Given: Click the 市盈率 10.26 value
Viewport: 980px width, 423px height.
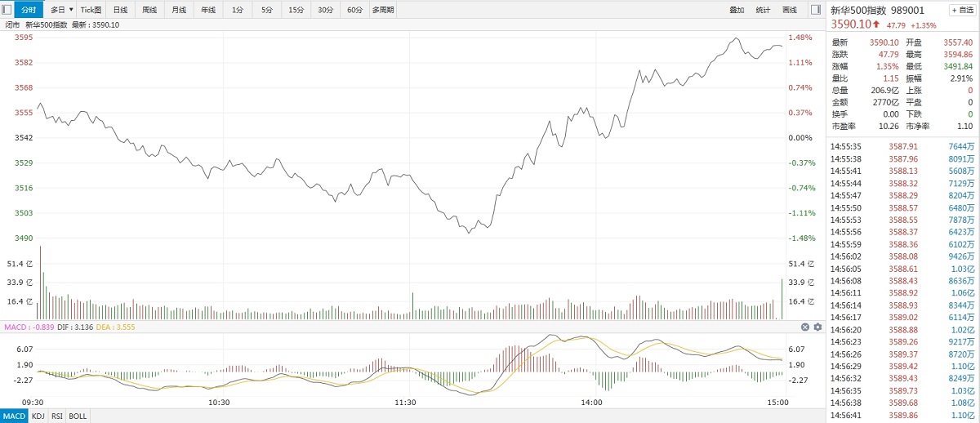Looking at the screenshot, I should click(x=889, y=127).
